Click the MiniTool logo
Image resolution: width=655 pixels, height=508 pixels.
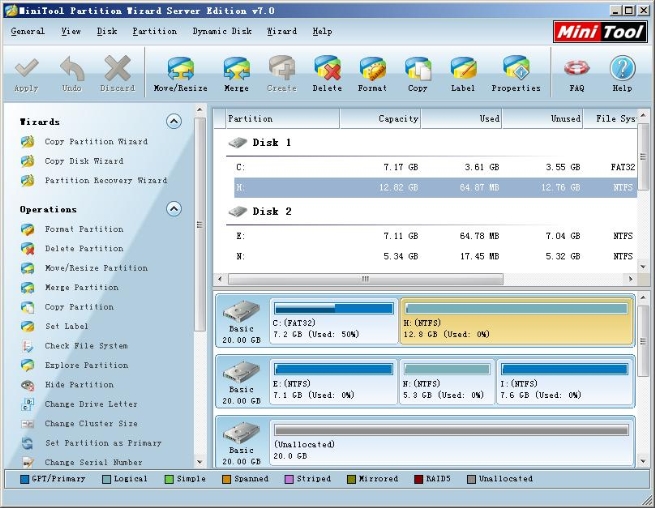click(600, 32)
